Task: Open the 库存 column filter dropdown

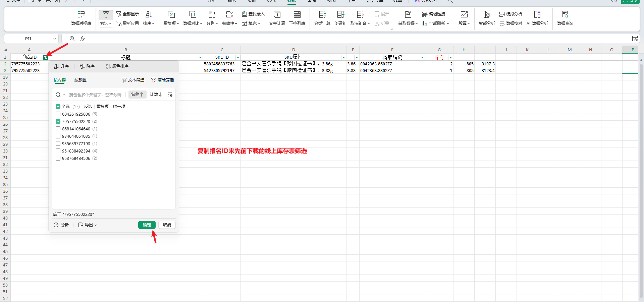Action: [450, 58]
